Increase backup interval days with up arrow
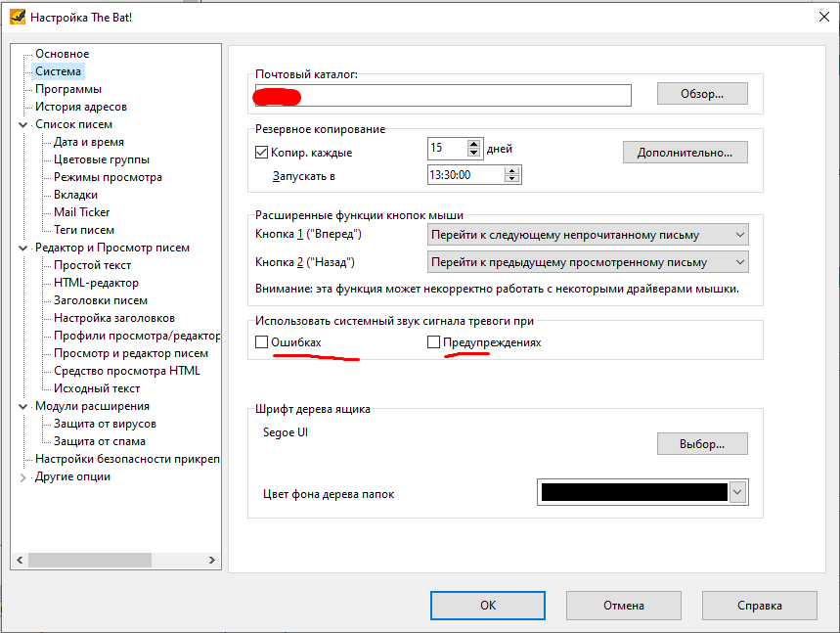840x633 pixels. pyautogui.click(x=473, y=144)
